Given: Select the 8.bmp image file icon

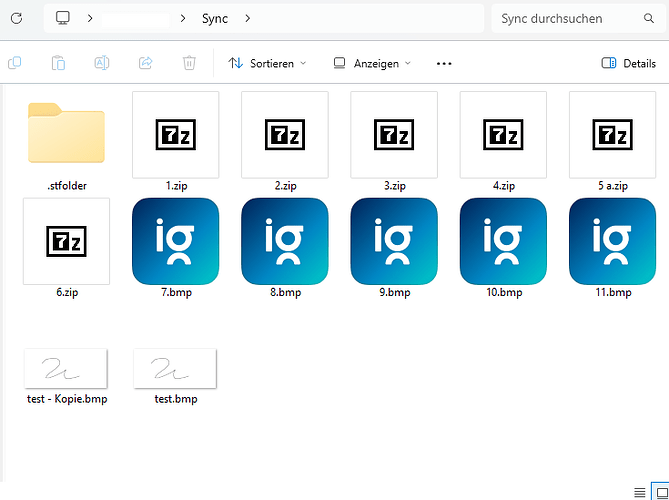Looking at the screenshot, I should [x=285, y=241].
